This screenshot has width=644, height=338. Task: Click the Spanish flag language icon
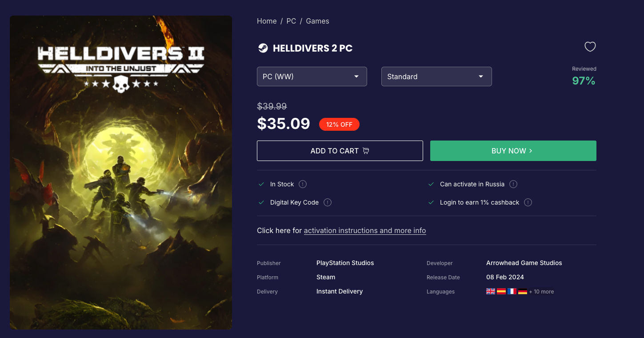pos(501,292)
